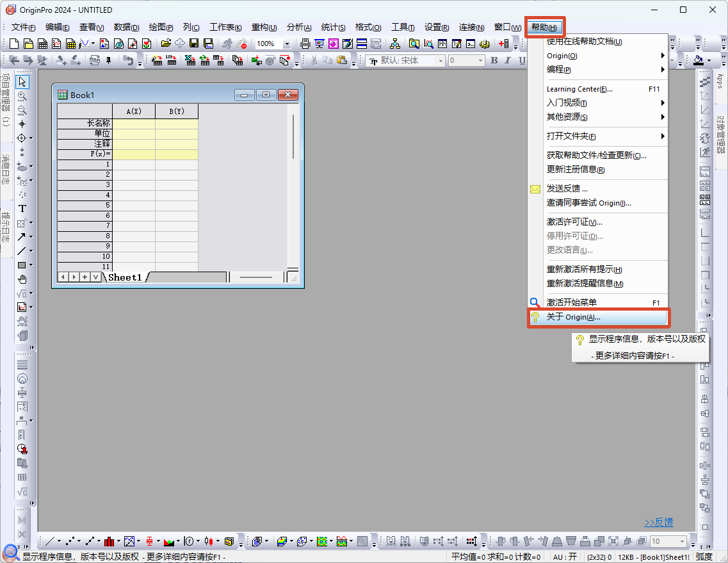
Task: Click the Undo arrow icon
Action: (x=128, y=60)
